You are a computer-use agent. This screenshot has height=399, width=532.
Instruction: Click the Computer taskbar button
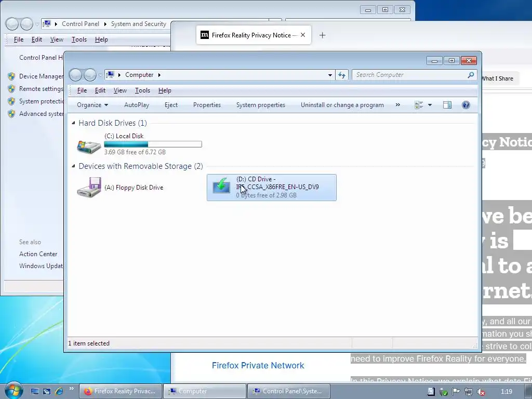(x=204, y=391)
